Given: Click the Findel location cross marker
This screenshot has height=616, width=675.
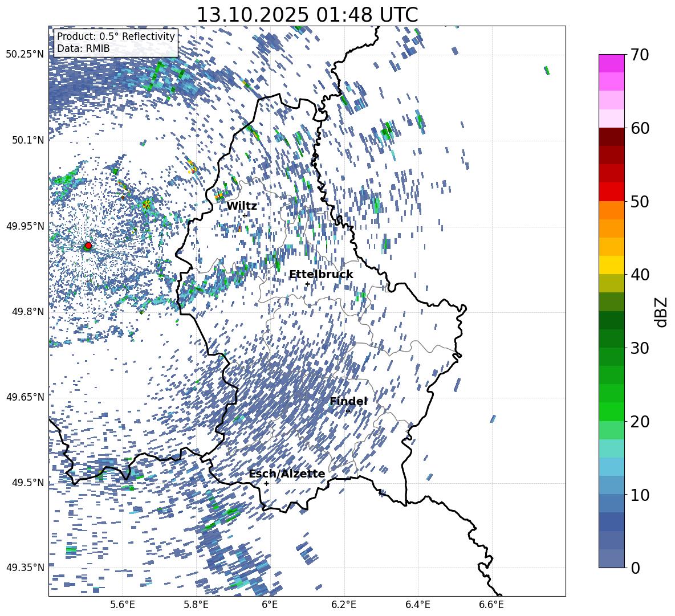Looking at the screenshot, I should coord(348,411).
